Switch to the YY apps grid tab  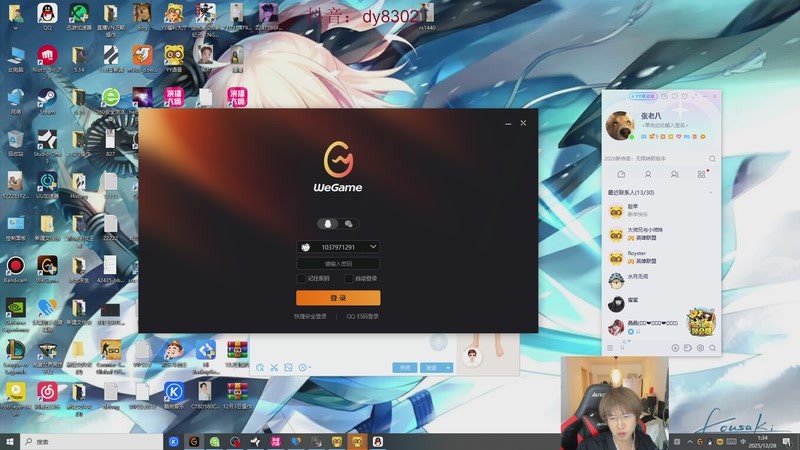[x=702, y=174]
